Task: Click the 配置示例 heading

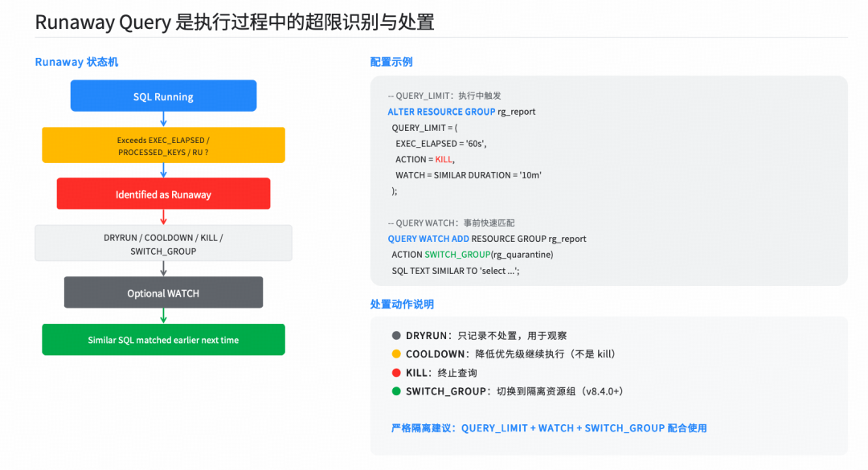Action: [x=391, y=62]
